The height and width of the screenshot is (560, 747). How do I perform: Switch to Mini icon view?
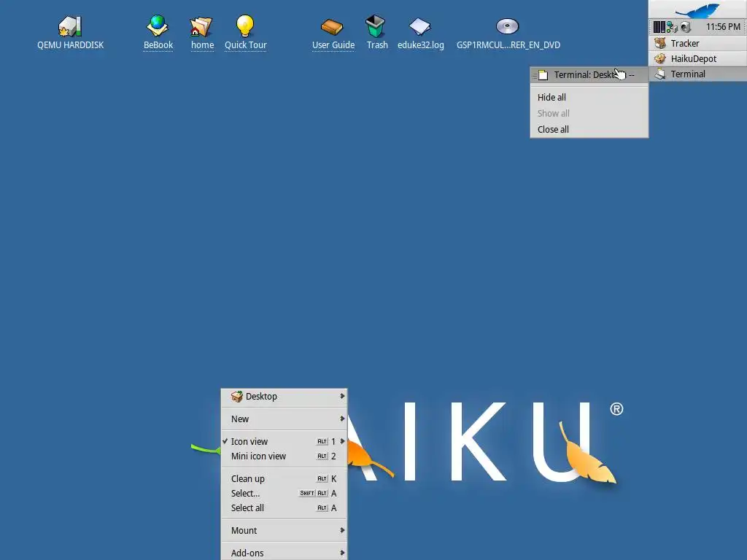tap(284, 456)
